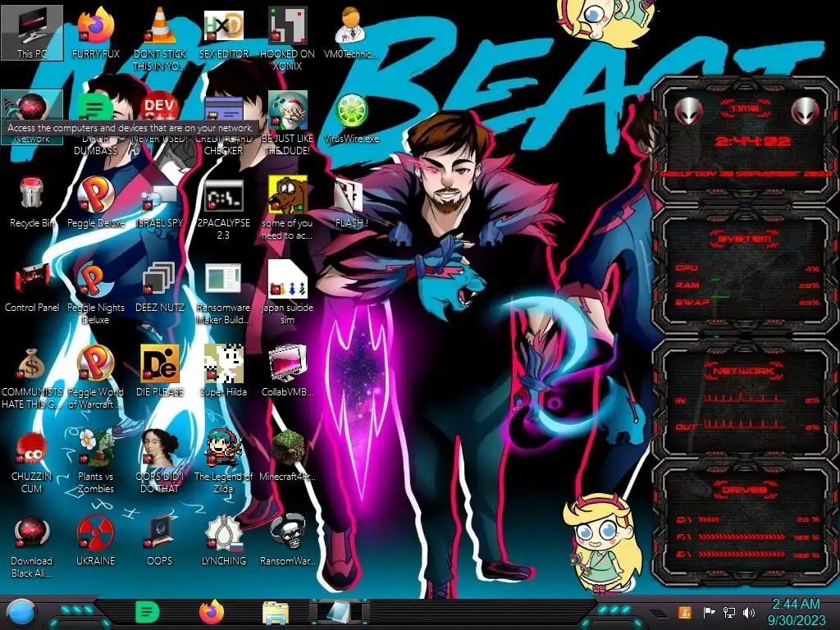Select the LYNCHING noose icon
840x630 pixels.
223,540
